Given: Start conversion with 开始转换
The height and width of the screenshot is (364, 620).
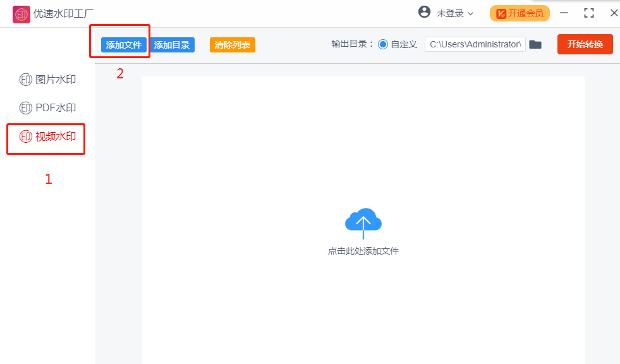Looking at the screenshot, I should click(585, 44).
